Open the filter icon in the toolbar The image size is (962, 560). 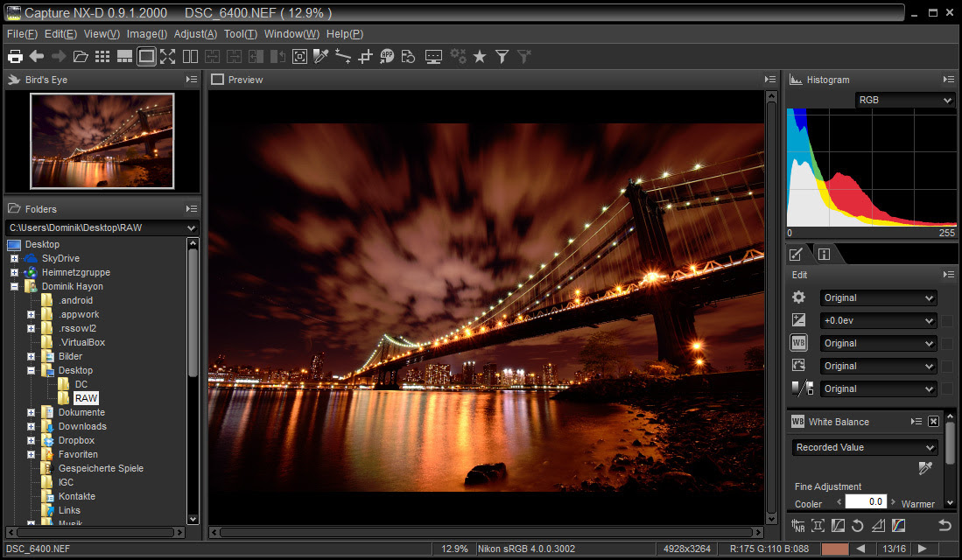point(502,56)
